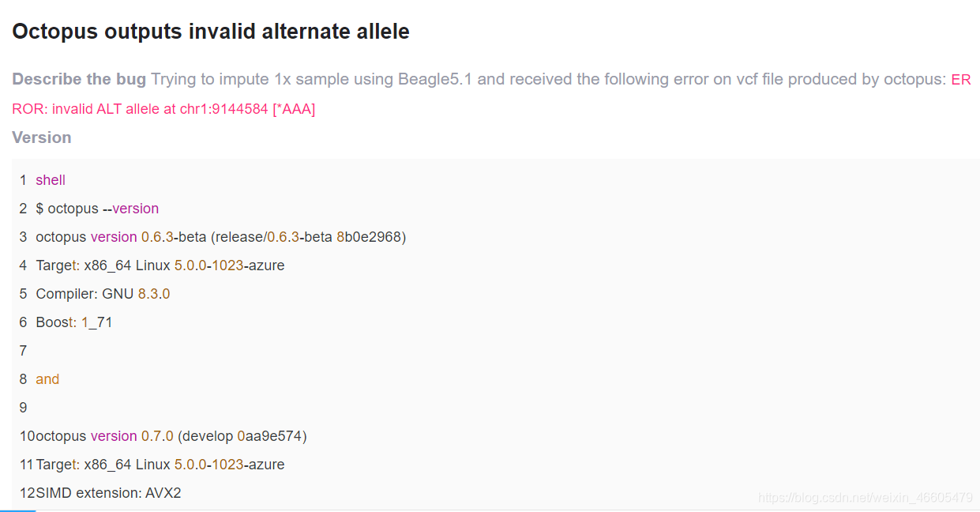Click line 2 '$ octopus --version' command
The image size is (980, 512).
(97, 209)
